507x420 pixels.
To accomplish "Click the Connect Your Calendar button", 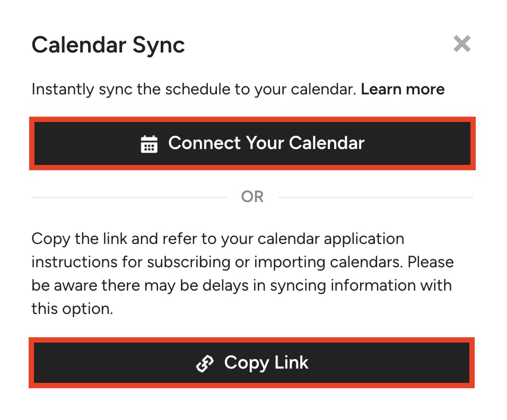I will tap(252, 143).
